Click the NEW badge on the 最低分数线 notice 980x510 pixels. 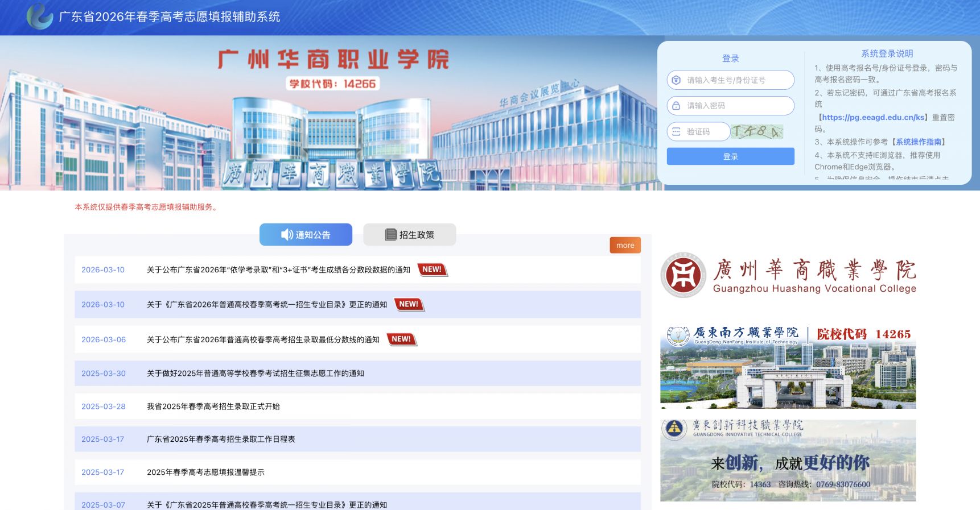pyautogui.click(x=402, y=339)
